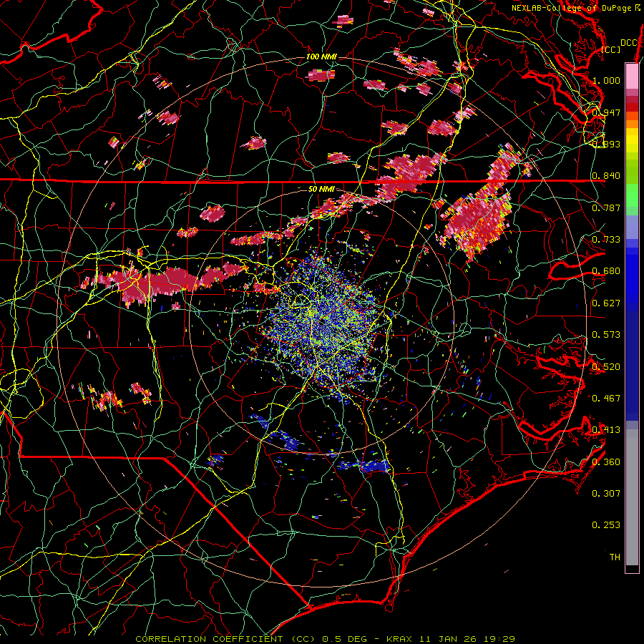This screenshot has width=644, height=644.
Task: Select the 0.680 scale value
Action: pos(606,271)
